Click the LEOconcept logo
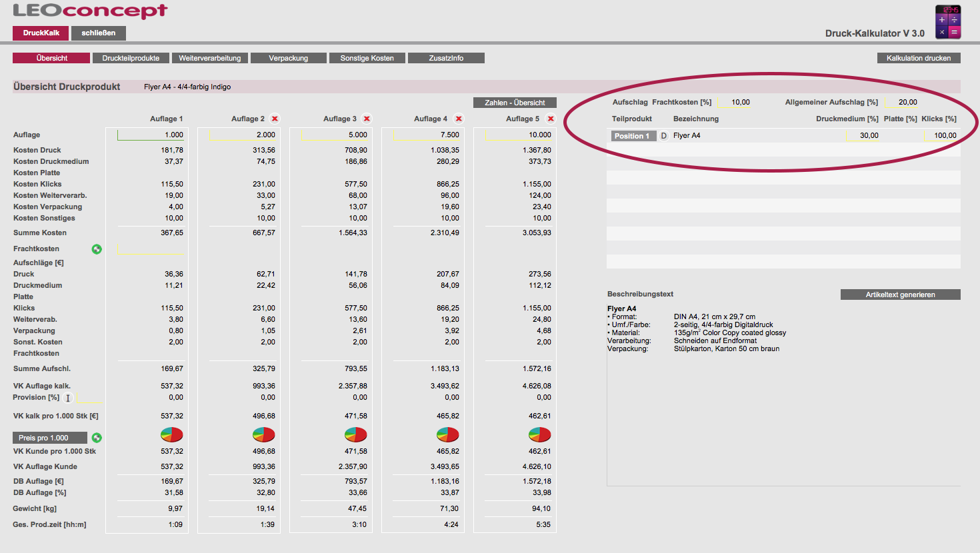Screen dimensions: 980x553 [90, 11]
